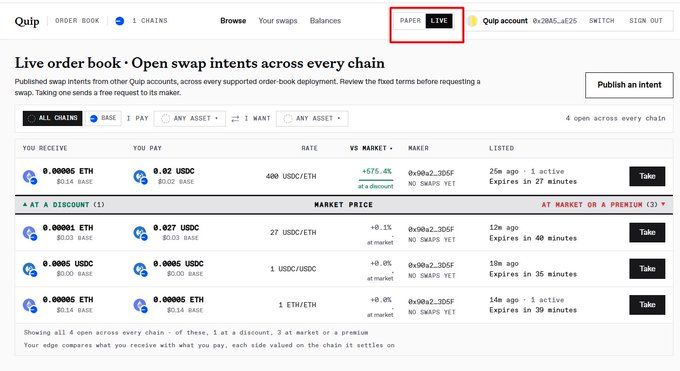Click maker address in 27 USDC/ETH row
This screenshot has width=680, height=371.
click(x=431, y=229)
